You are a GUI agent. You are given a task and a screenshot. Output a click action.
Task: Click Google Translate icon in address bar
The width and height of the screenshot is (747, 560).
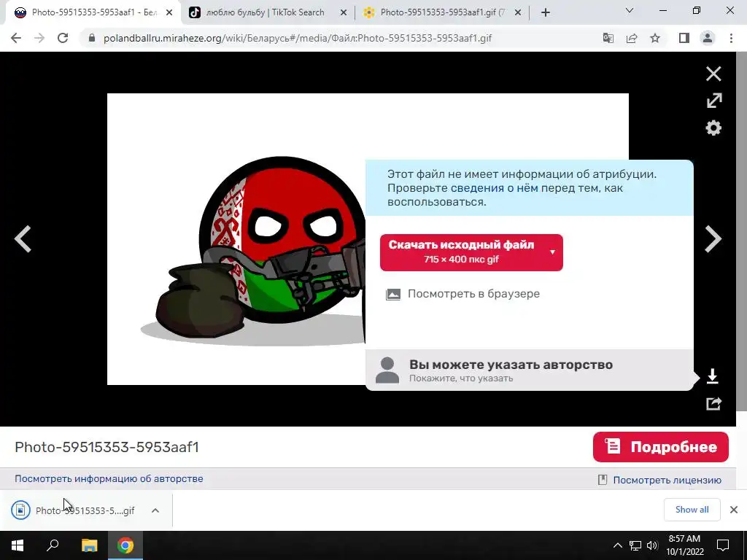(x=608, y=38)
